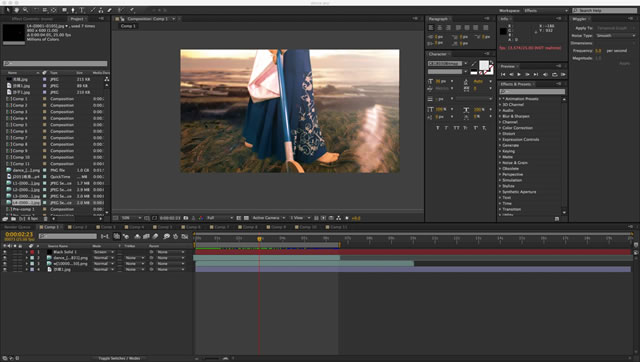
Task: Mute audio in Preview panel
Action: pyautogui.click(x=545, y=75)
